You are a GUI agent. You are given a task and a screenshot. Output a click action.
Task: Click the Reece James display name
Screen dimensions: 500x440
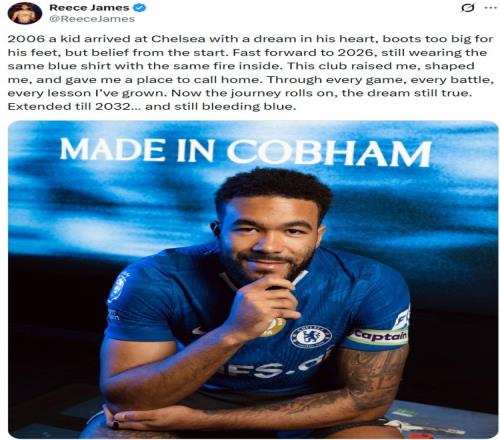click(x=89, y=7)
